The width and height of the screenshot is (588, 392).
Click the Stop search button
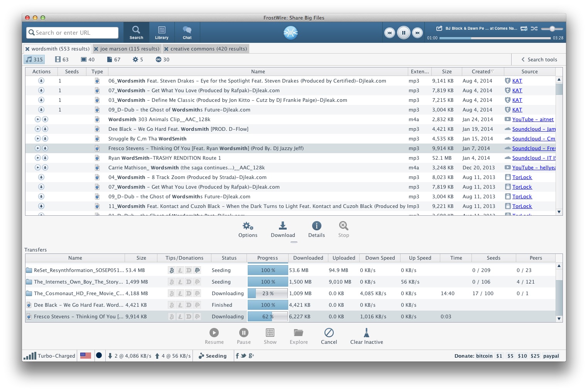(343, 230)
